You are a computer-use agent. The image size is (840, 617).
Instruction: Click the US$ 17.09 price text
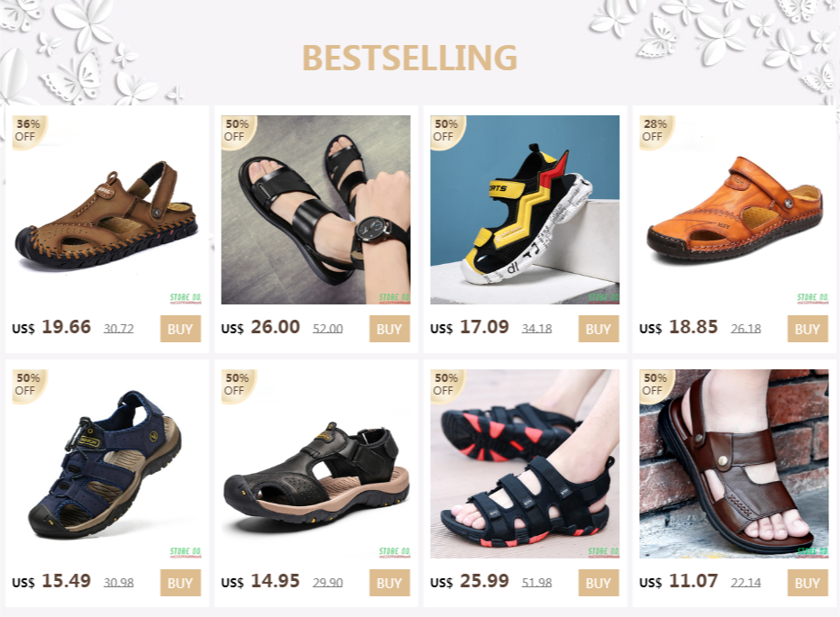[470, 327]
